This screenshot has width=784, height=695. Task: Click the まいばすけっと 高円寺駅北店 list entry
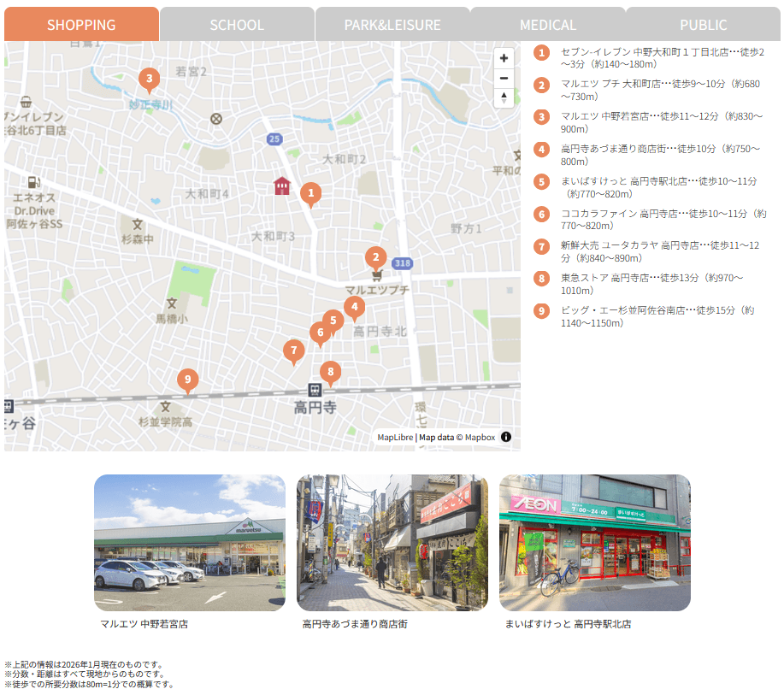coord(659,187)
